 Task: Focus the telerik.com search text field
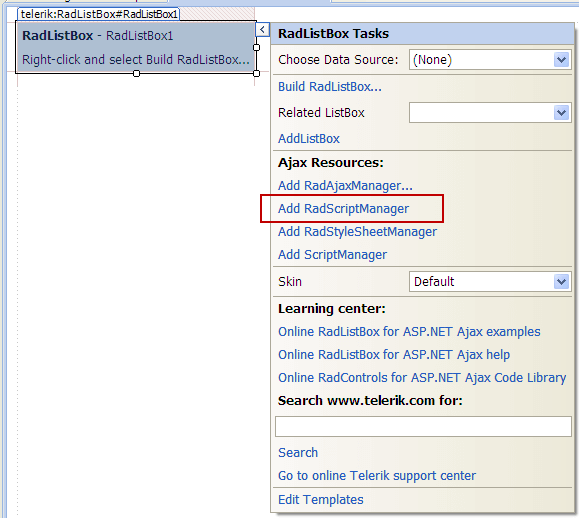pos(423,426)
